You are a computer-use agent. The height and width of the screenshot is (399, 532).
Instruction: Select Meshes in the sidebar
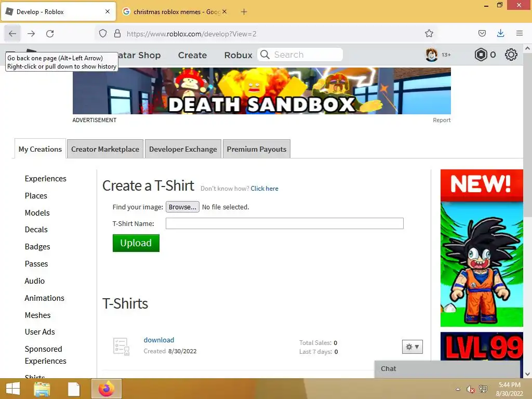tap(37, 315)
